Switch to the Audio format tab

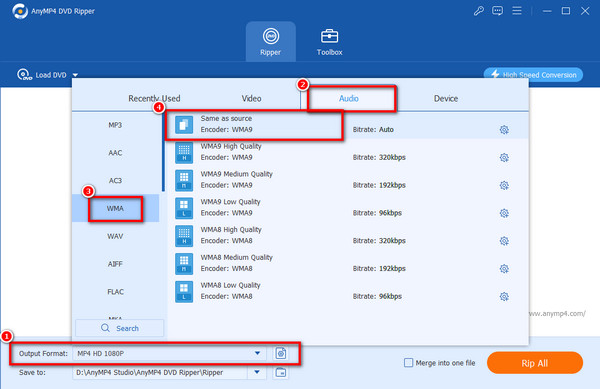click(349, 98)
